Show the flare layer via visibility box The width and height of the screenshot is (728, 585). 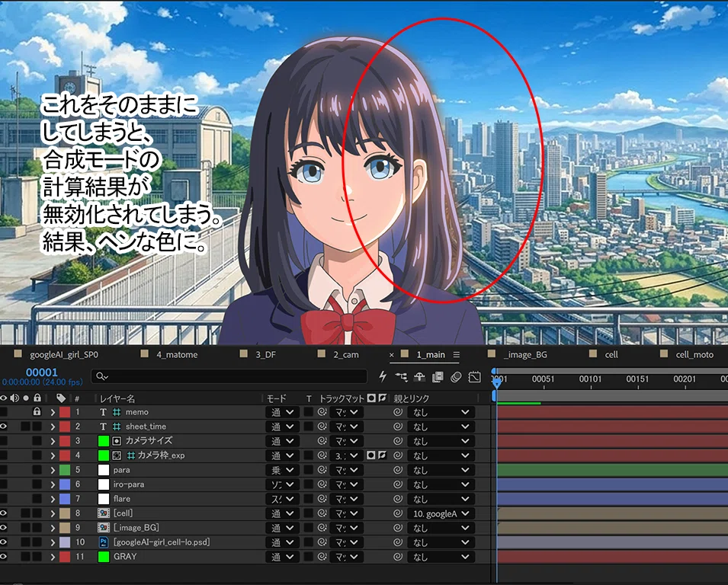(x=4, y=499)
